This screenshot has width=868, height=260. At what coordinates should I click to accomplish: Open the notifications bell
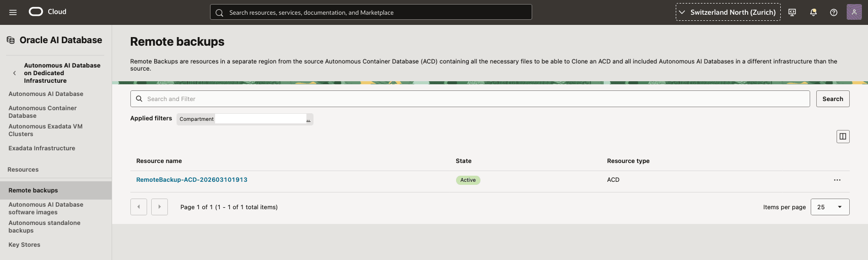813,12
